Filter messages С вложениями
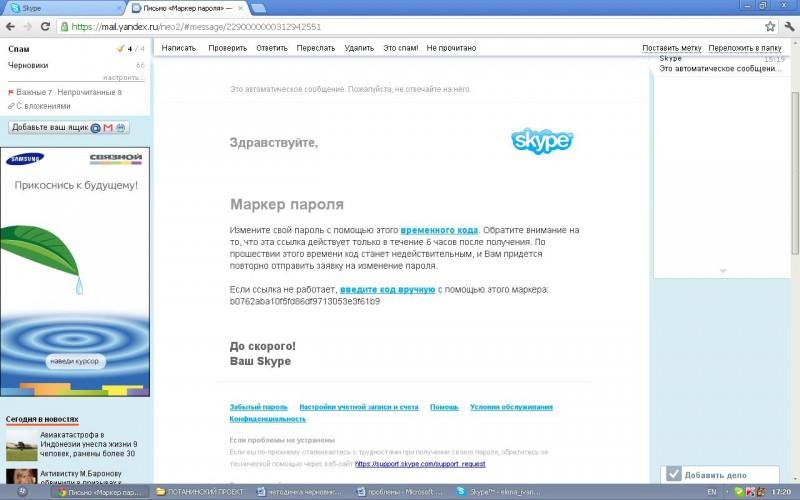The width and height of the screenshot is (800, 500). point(43,106)
